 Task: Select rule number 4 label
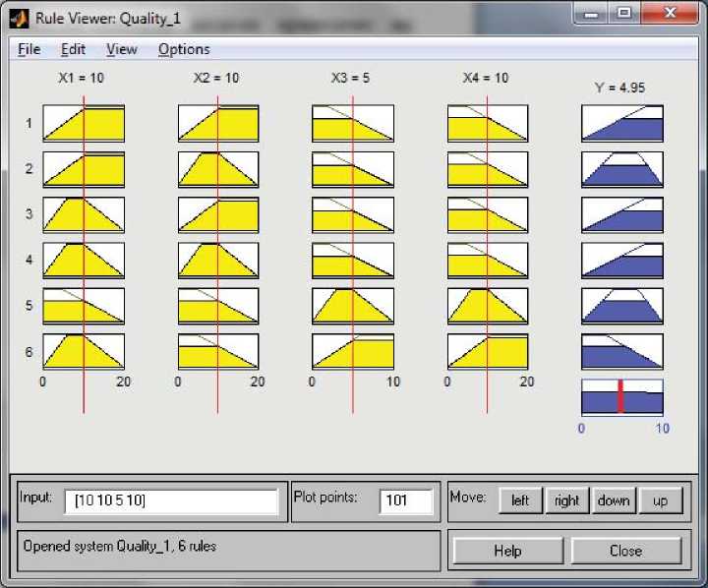coord(29,260)
